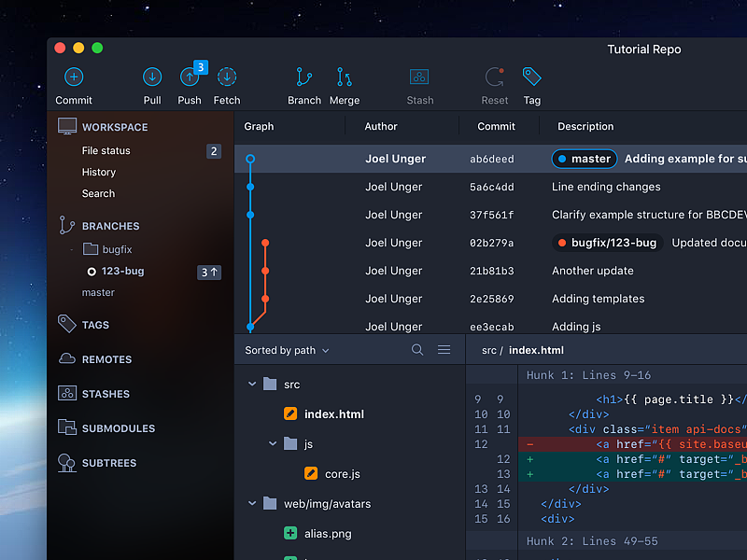Collapse the src folder in the file tree
Viewport: 747px width, 560px height.
(251, 384)
